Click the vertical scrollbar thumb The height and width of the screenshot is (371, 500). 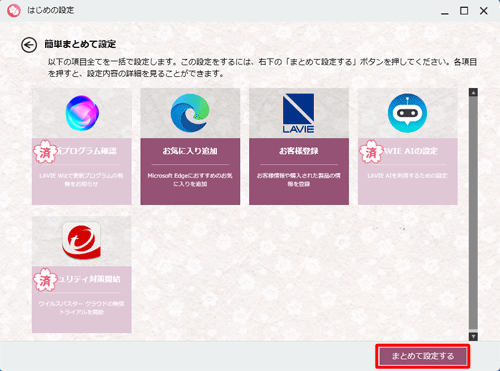[473, 213]
